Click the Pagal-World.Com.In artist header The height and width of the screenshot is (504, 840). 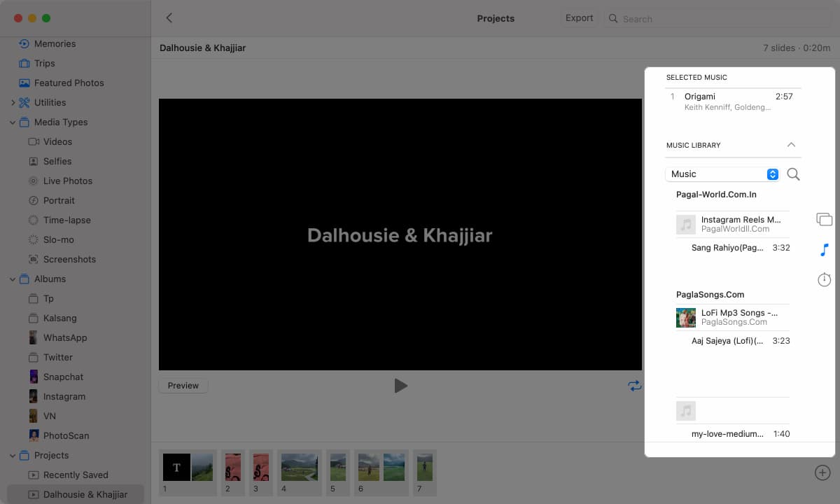tap(716, 195)
